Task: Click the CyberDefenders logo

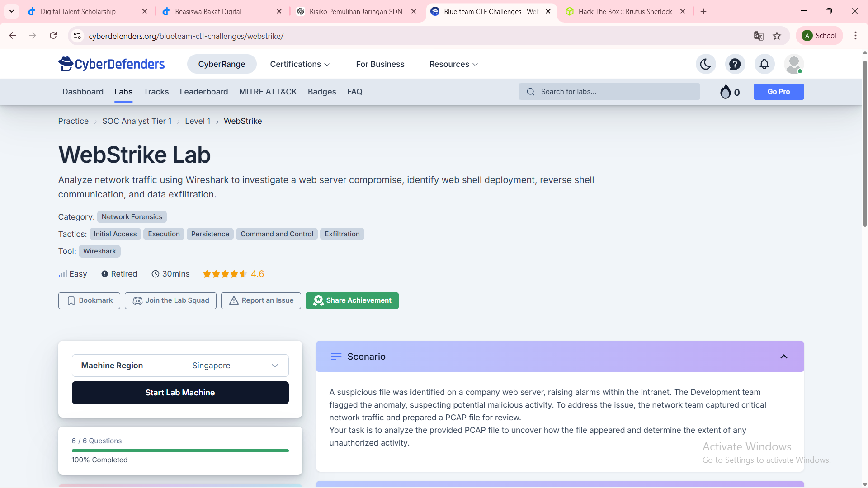Action: point(111,64)
